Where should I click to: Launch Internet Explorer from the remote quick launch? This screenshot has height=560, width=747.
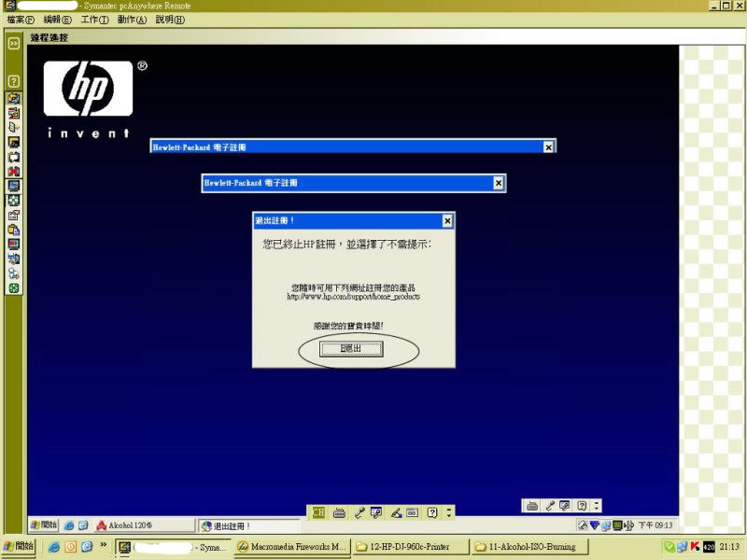click(68, 525)
